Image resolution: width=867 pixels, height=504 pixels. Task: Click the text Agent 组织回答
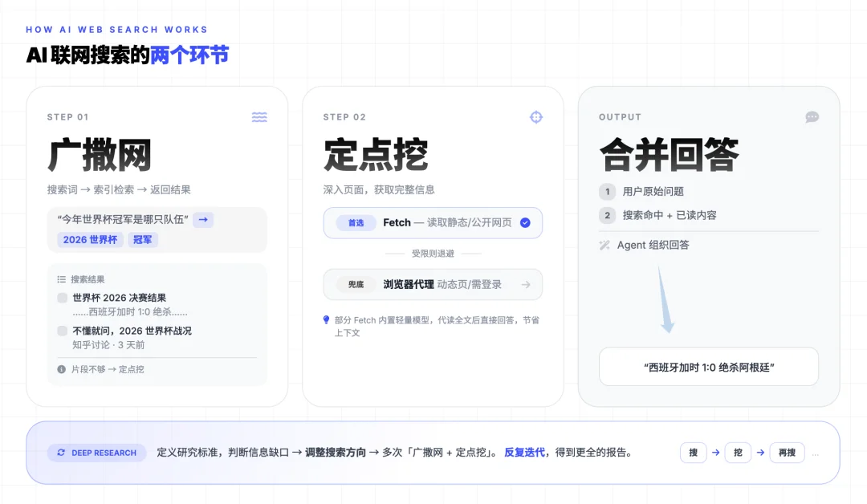(653, 245)
